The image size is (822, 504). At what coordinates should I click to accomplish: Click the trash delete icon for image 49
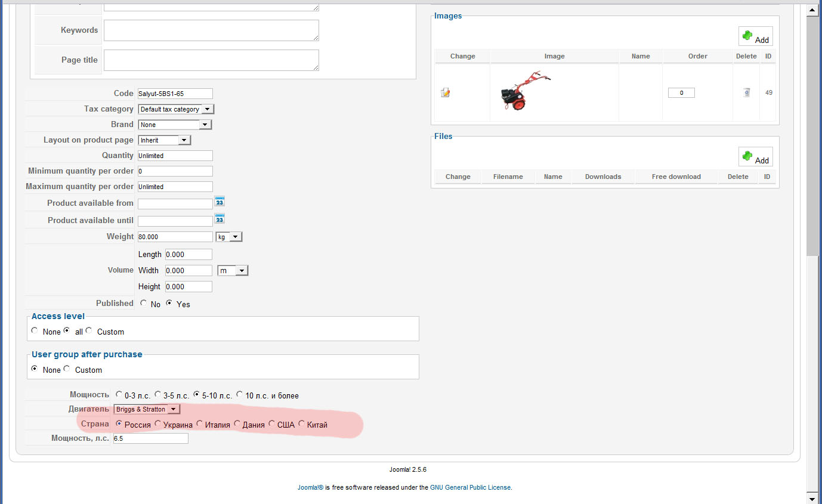[746, 92]
